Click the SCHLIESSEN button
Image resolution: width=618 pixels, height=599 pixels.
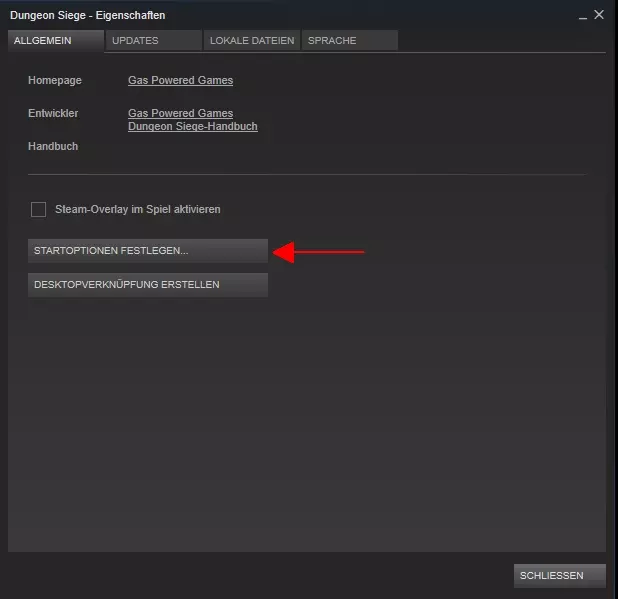pyautogui.click(x=560, y=575)
